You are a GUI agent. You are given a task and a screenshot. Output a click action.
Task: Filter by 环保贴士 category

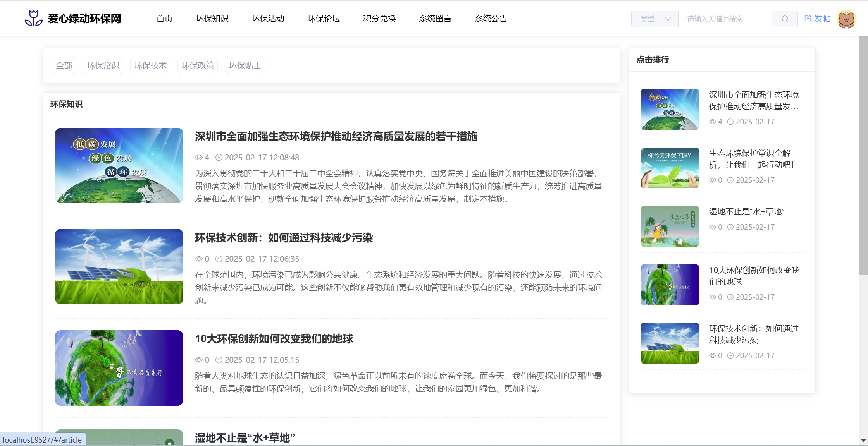click(x=245, y=65)
